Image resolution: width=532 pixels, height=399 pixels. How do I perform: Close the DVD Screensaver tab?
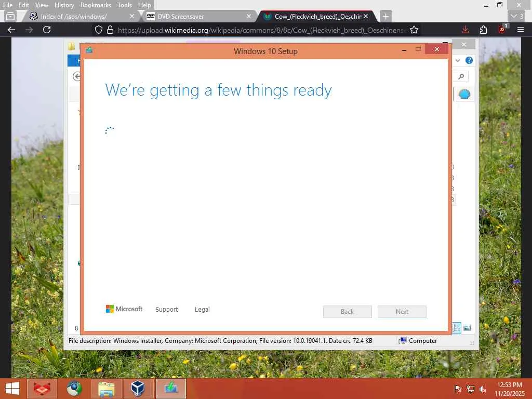(249, 16)
